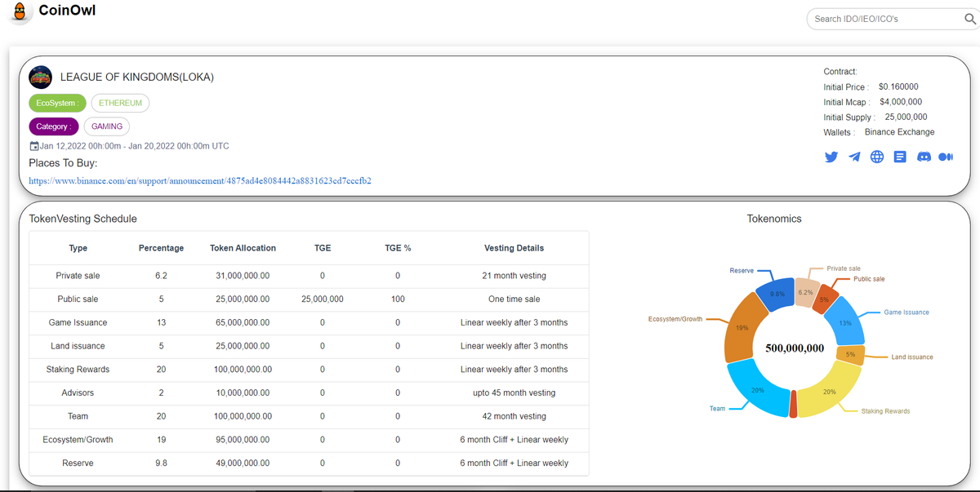Click the Initial Price $0.160000 value
Viewport: 980px width, 492px height.
point(898,86)
